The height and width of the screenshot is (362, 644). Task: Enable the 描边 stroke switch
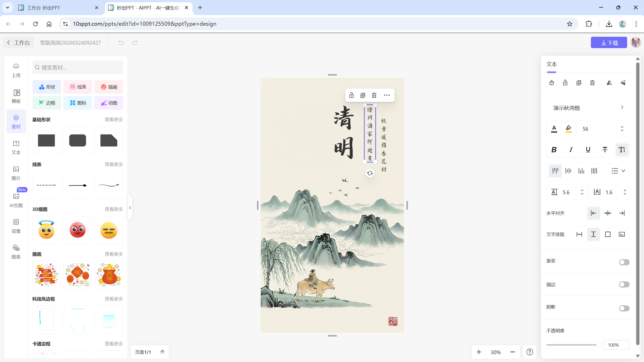coord(624,284)
